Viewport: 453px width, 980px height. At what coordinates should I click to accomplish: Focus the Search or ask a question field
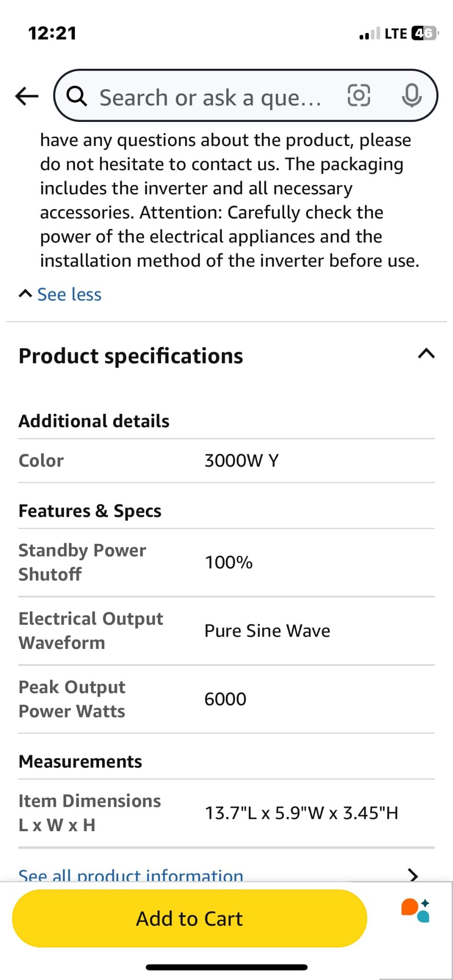coord(210,97)
